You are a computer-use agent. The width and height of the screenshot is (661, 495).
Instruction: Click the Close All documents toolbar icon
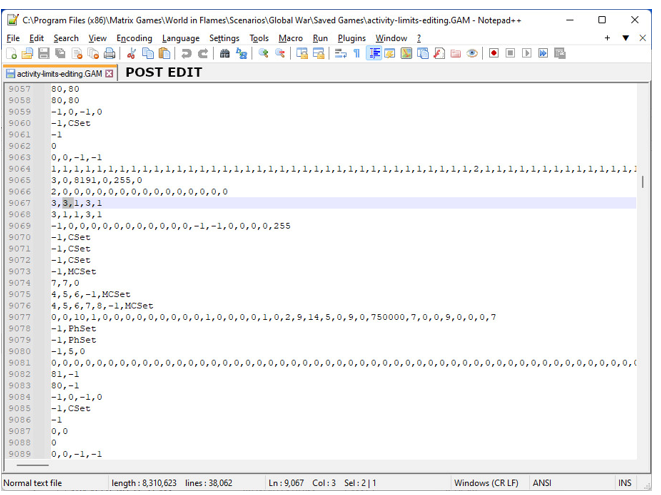point(93,54)
